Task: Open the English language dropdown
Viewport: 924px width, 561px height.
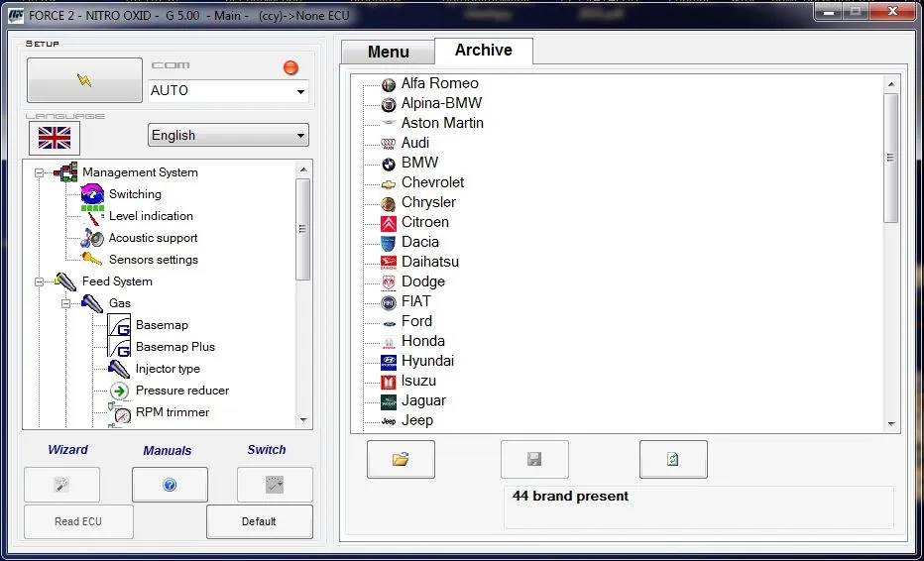Action: click(301, 136)
